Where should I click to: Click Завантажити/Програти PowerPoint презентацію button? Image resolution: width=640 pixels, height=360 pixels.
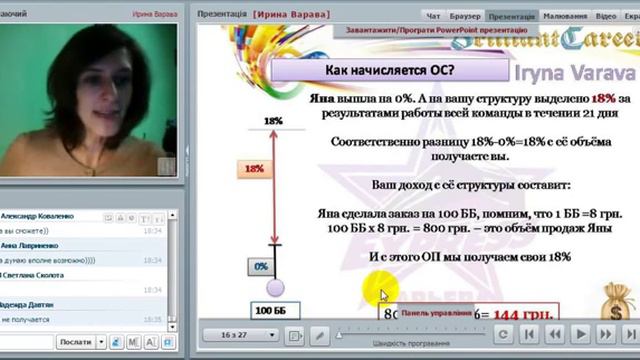pyautogui.click(x=436, y=30)
